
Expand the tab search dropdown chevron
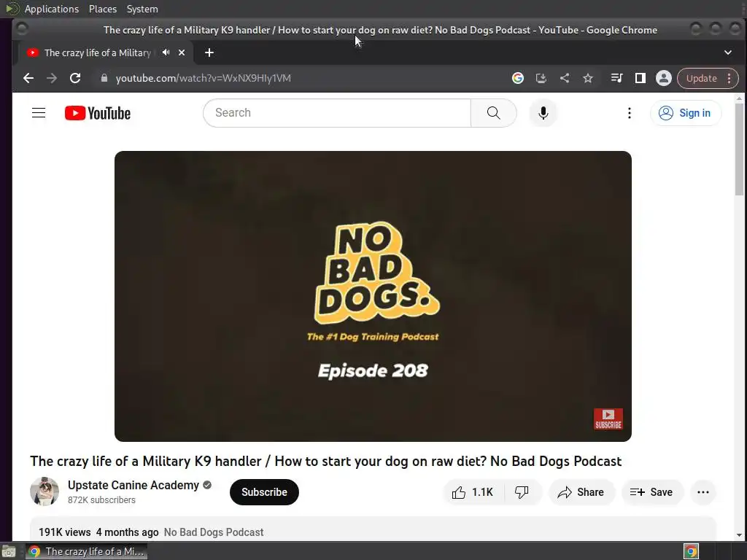coord(728,52)
